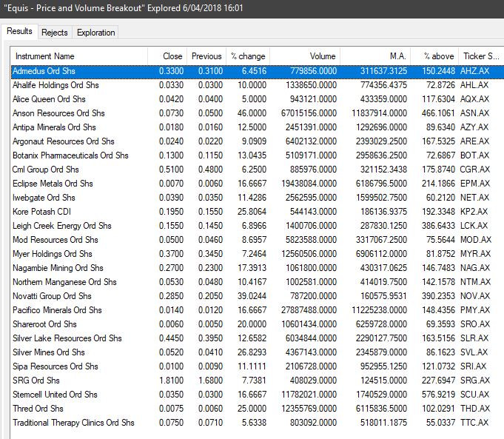Sort by M.A. column header
This screenshot has height=439, width=504.
[x=375, y=56]
